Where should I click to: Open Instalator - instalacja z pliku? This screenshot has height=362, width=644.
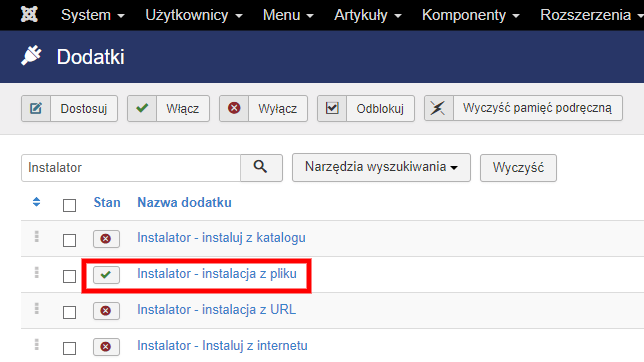click(x=217, y=274)
